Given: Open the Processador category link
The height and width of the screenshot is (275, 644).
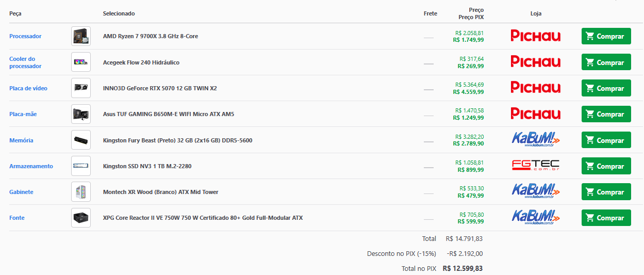Looking at the screenshot, I should click(x=25, y=36).
